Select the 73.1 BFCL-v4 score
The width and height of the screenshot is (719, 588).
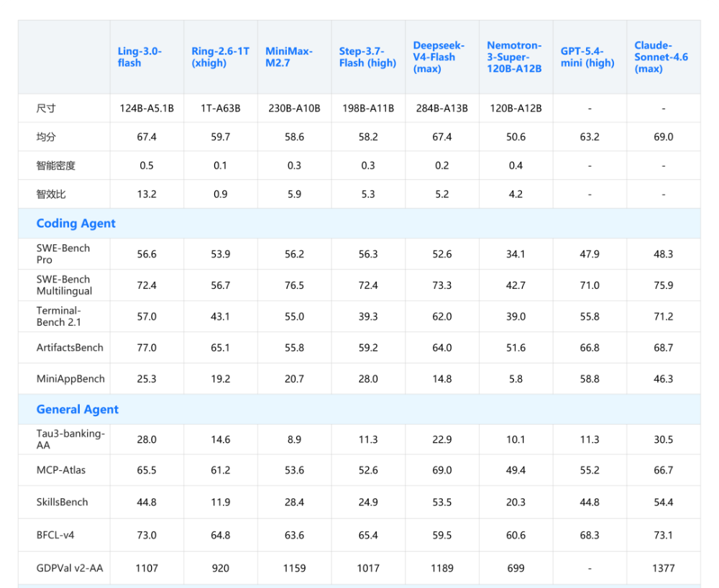pos(664,536)
